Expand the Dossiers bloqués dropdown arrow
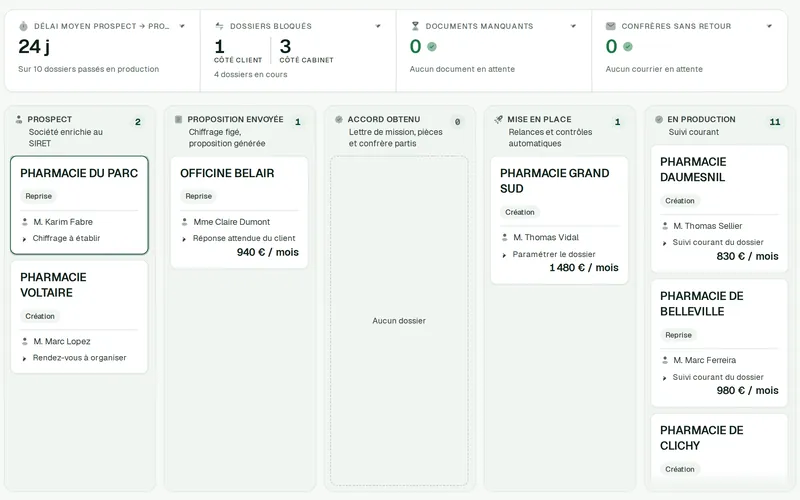The image size is (800, 500). point(378,26)
